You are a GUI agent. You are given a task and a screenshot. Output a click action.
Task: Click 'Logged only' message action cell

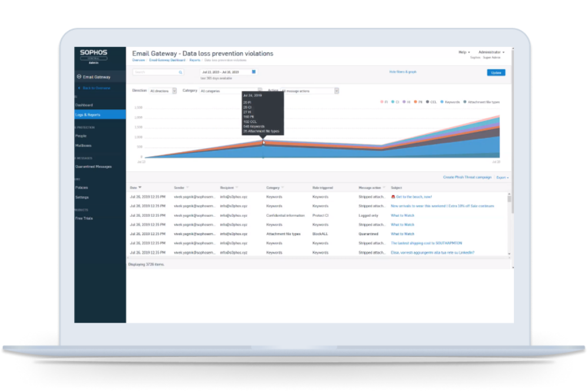click(368, 216)
